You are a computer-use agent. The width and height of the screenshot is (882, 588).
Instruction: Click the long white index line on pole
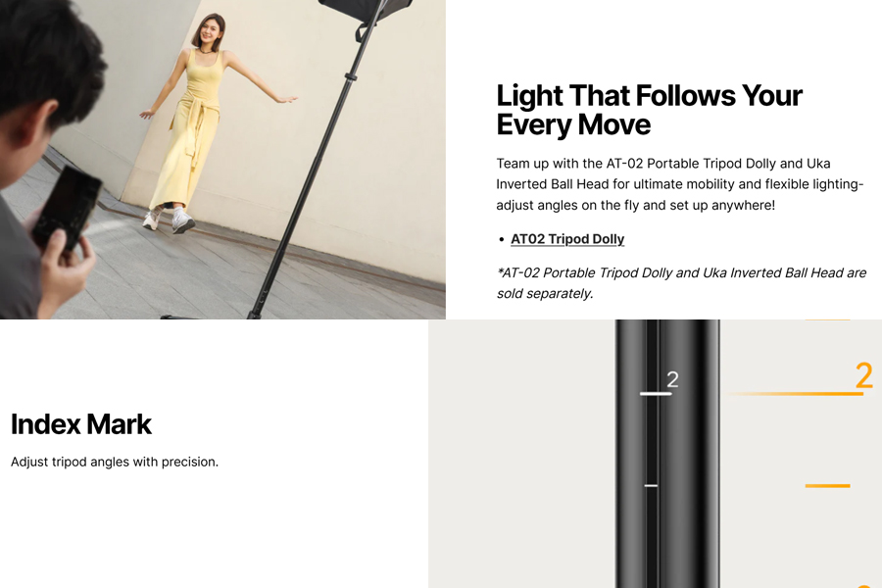click(x=656, y=394)
